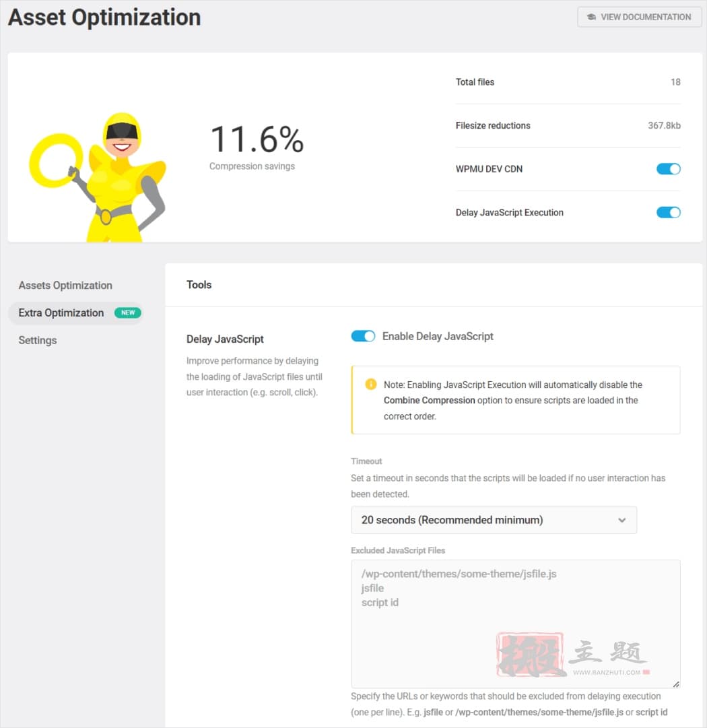Click the Total files row value
The width and height of the screenshot is (707, 728).
[x=675, y=82]
